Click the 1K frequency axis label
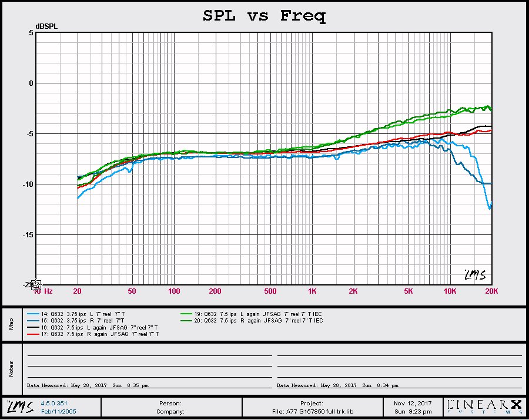529x420 pixels. tap(312, 291)
